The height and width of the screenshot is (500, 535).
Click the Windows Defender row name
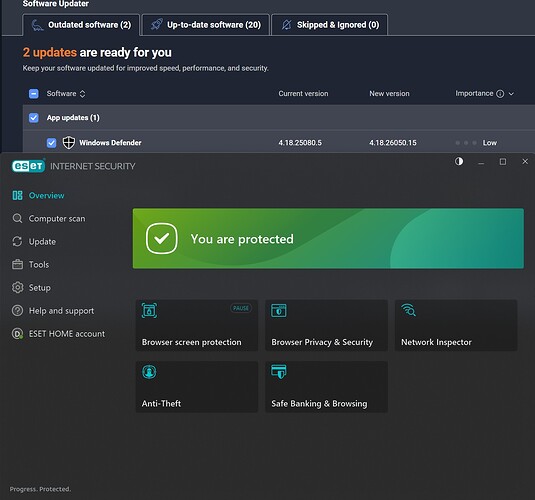point(110,143)
